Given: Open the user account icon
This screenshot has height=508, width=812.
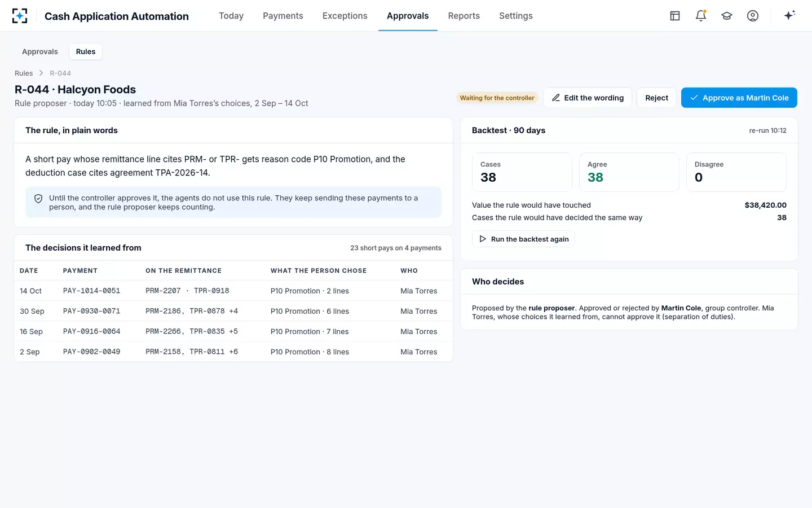Looking at the screenshot, I should pos(753,16).
